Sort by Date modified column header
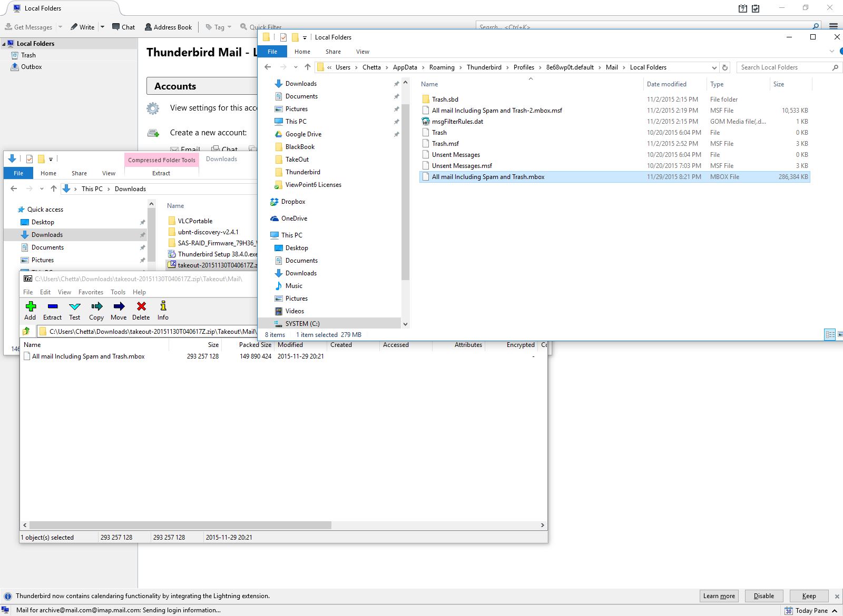This screenshot has height=616, width=843. coord(666,84)
